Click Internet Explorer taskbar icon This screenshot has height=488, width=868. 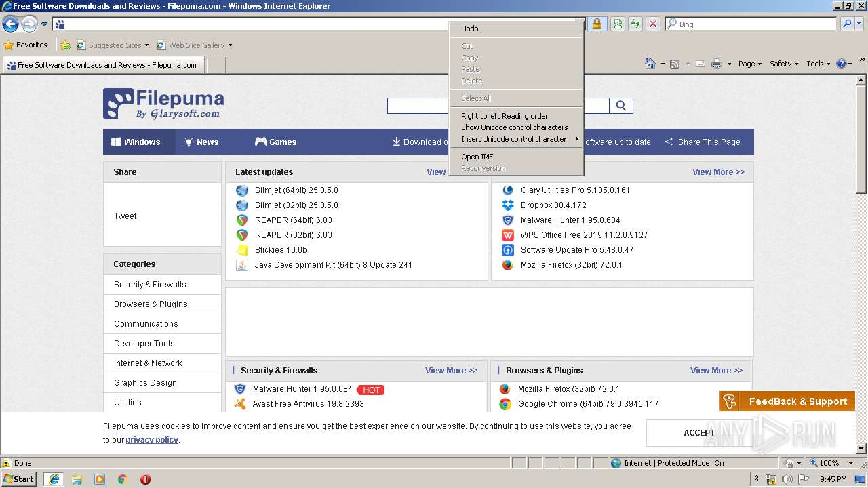54,479
